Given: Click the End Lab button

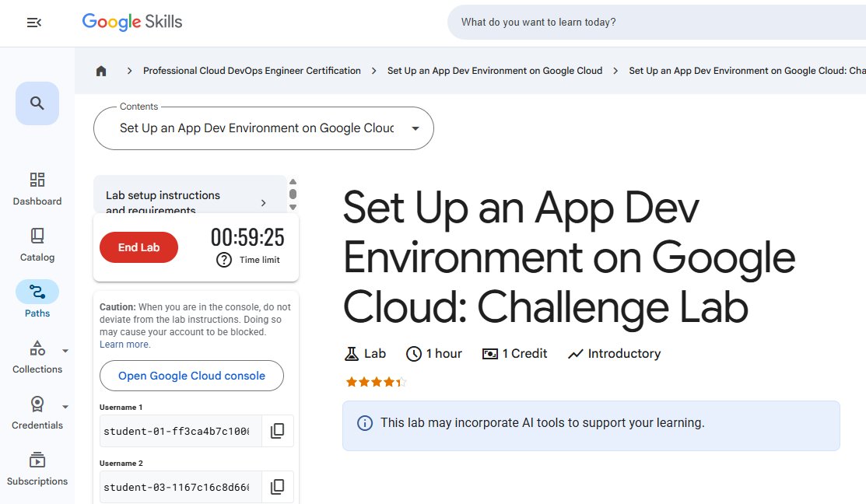Looking at the screenshot, I should (x=138, y=247).
